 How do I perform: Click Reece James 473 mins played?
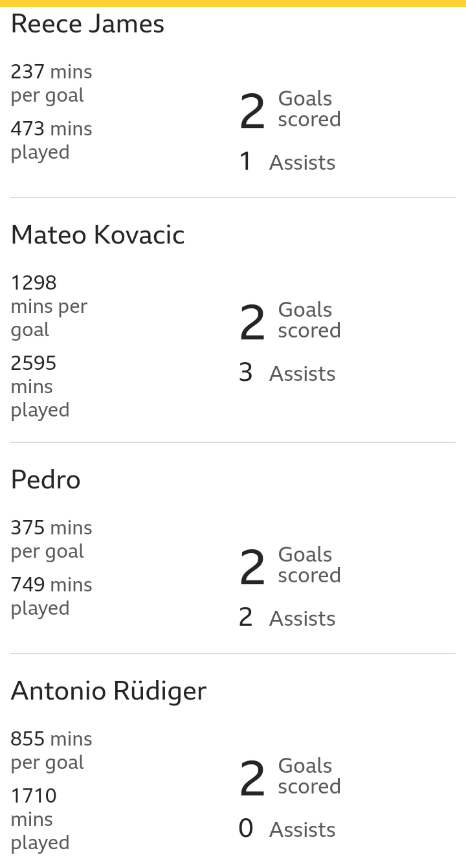click(x=52, y=141)
